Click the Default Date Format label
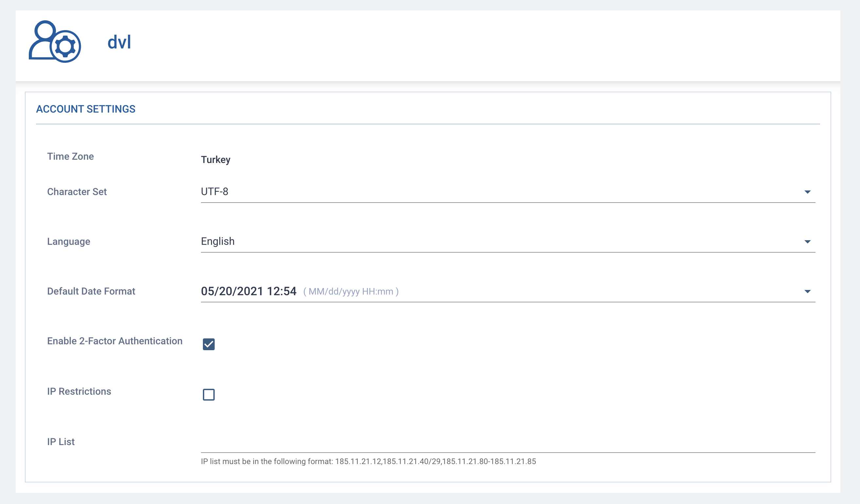The image size is (860, 504). pyautogui.click(x=91, y=291)
